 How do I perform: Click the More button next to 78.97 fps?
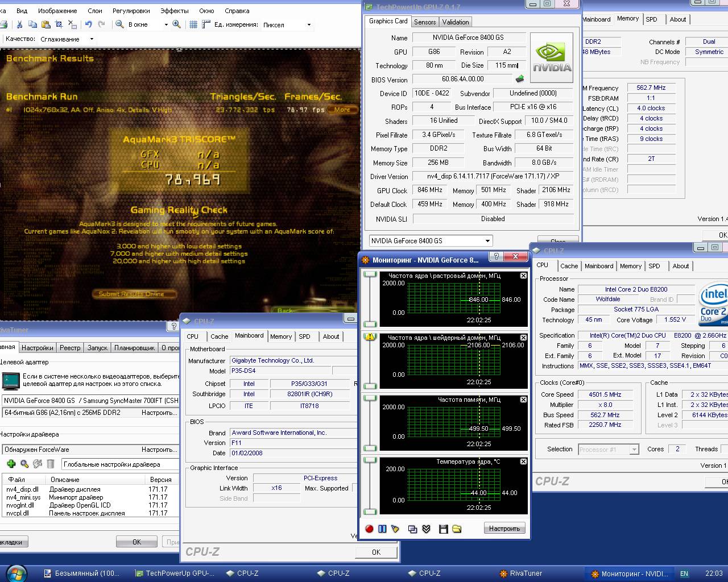pyautogui.click(x=343, y=110)
